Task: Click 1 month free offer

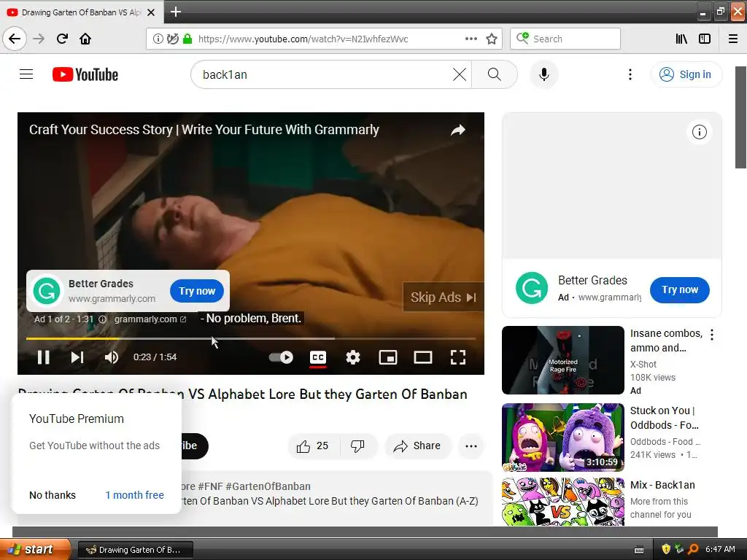Action: 134,495
